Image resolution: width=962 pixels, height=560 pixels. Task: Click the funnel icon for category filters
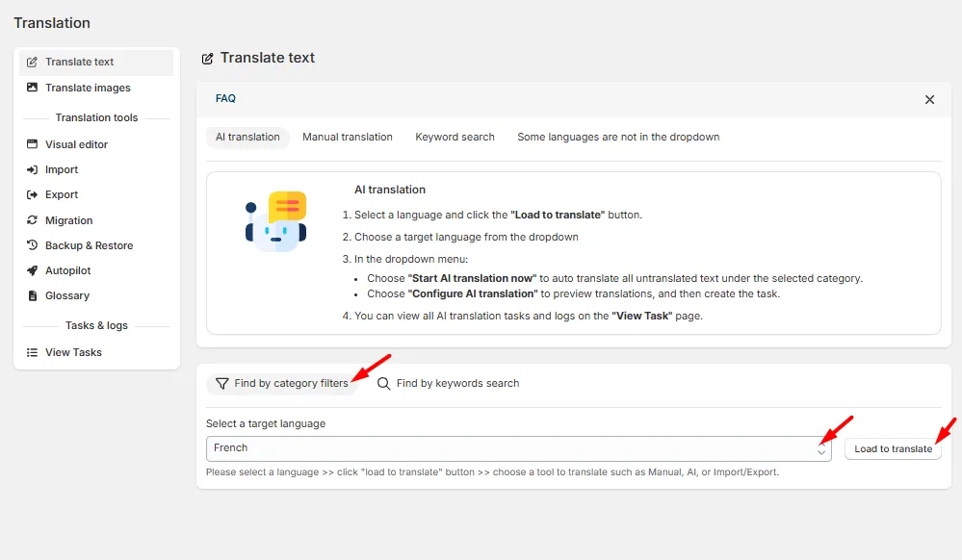(x=222, y=383)
